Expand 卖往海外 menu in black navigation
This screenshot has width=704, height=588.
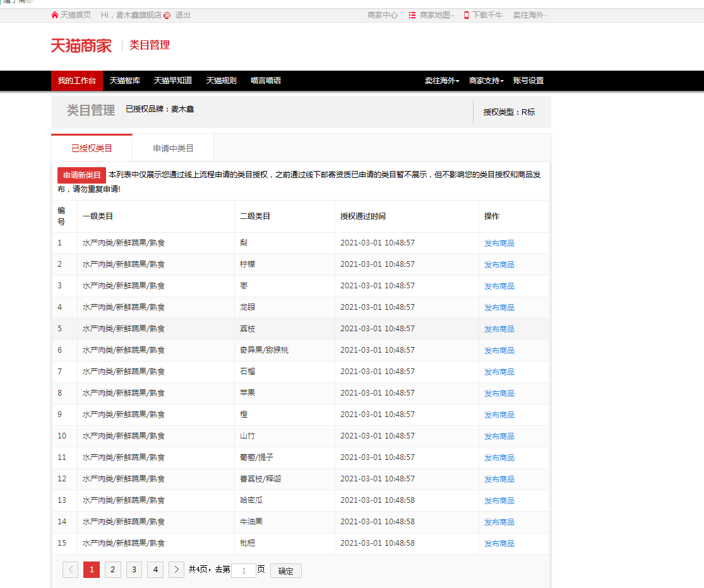click(x=442, y=81)
